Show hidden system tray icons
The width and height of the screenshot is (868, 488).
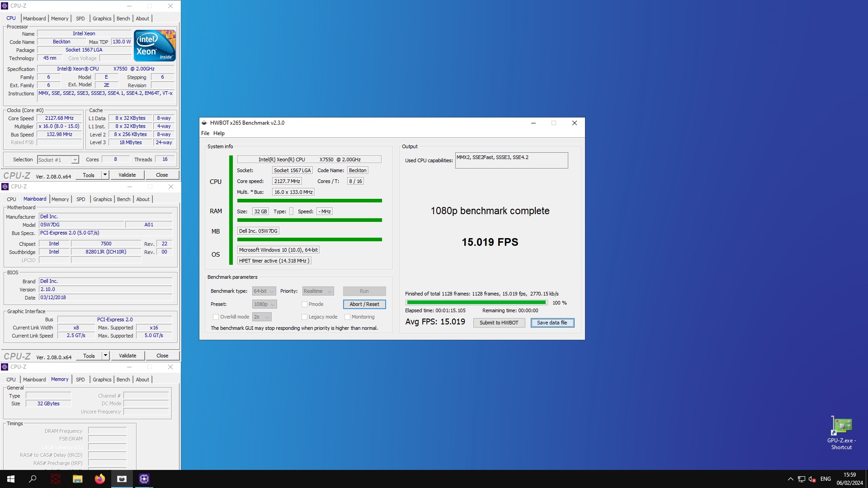tap(790, 479)
